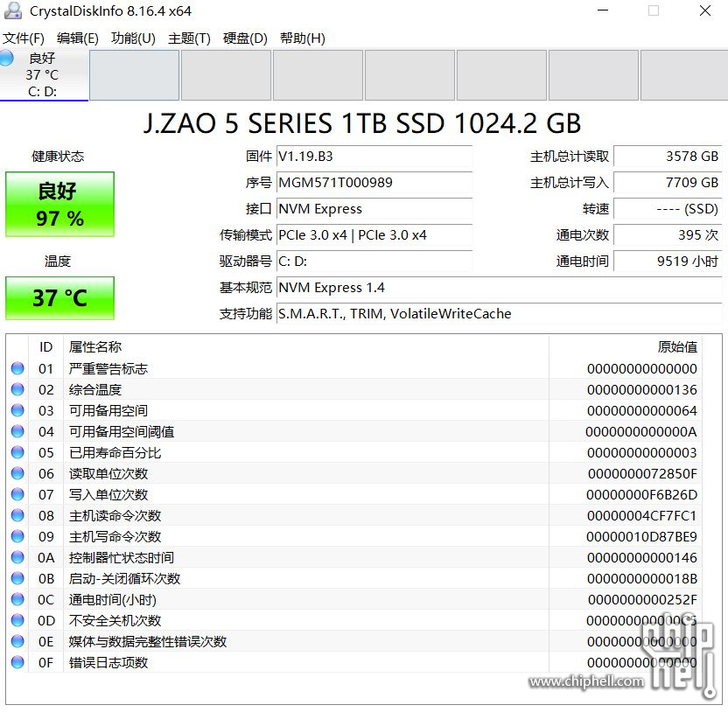Click status orb for 09 主机写命令次数
The width and height of the screenshot is (728, 712).
[x=17, y=536]
